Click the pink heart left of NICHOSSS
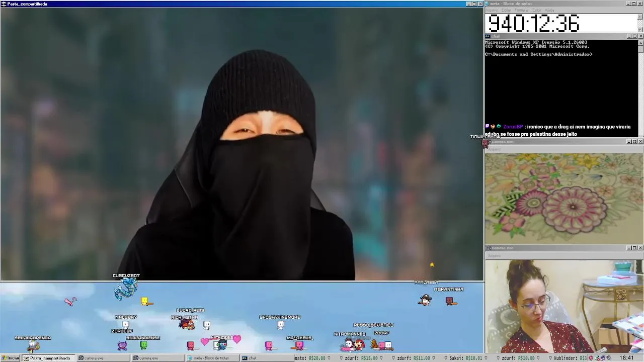 coord(204,342)
